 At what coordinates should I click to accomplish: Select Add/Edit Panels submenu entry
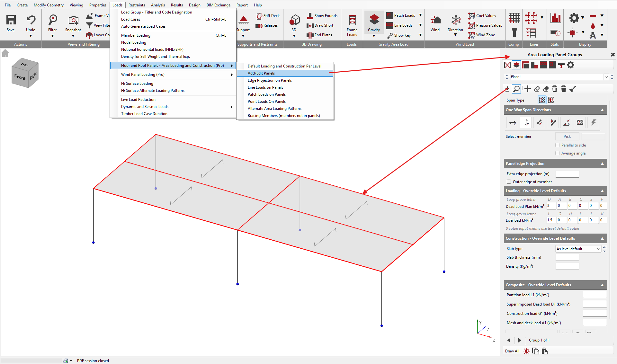(285, 73)
